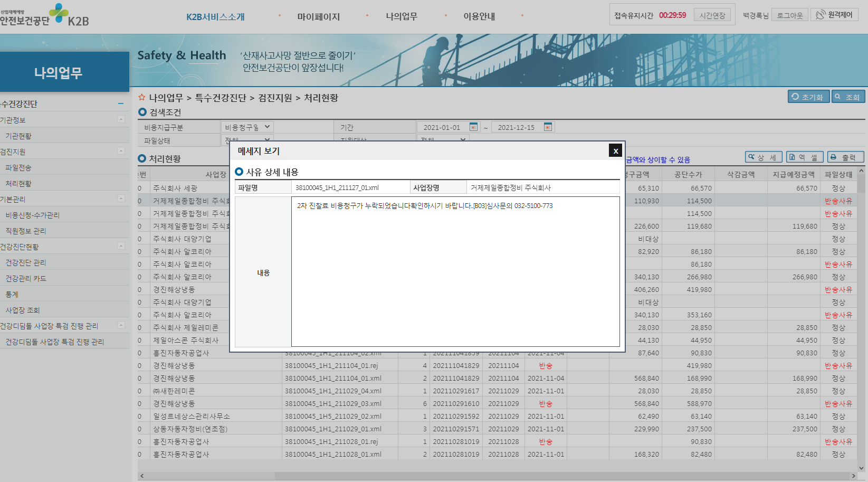
Task: Close the 메세지 보기 popup with X
Action: [x=615, y=150]
